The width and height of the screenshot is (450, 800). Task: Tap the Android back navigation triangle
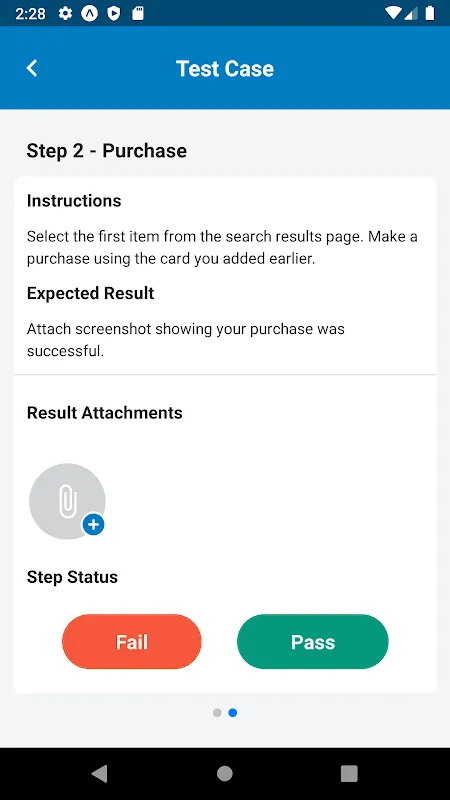[x=99, y=773]
